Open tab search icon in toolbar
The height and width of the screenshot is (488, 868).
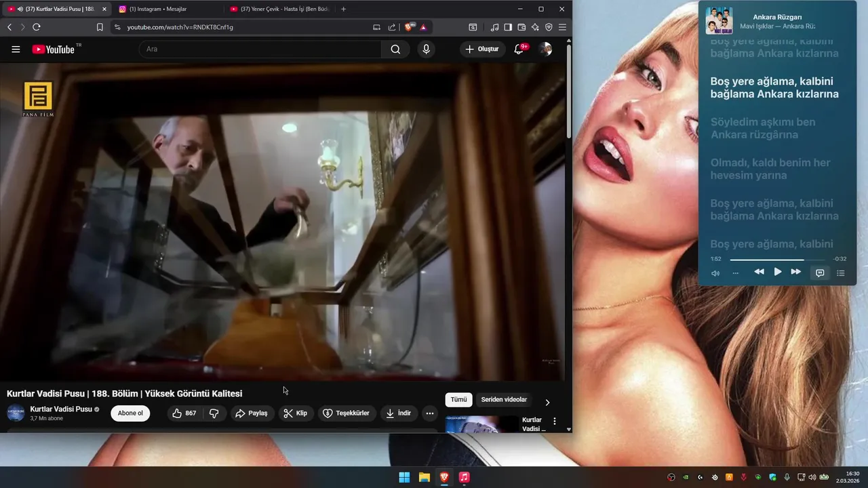tap(473, 27)
